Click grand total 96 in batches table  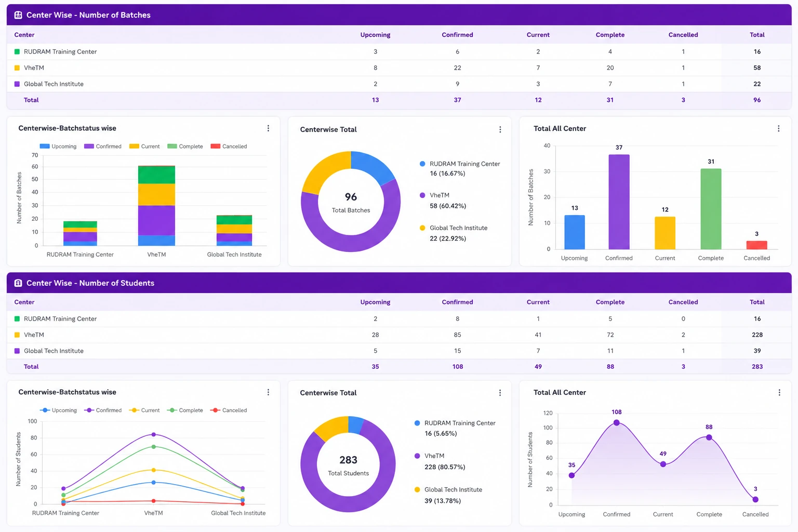pyautogui.click(x=757, y=100)
